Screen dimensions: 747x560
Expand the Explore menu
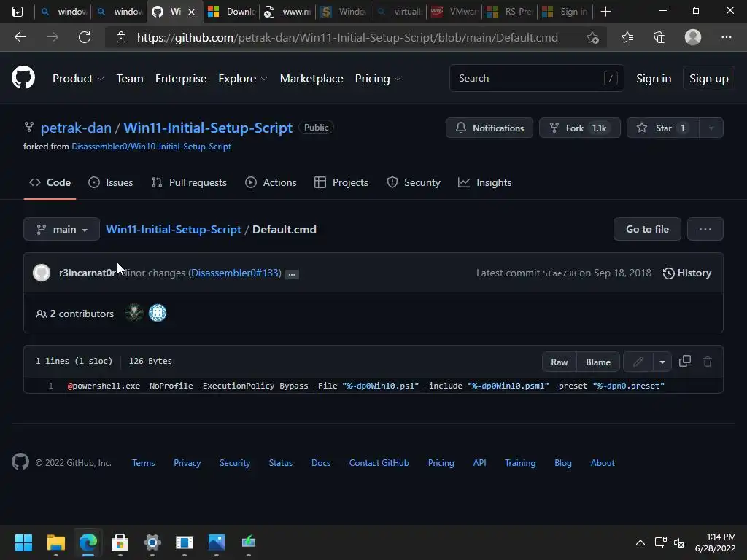[243, 79]
